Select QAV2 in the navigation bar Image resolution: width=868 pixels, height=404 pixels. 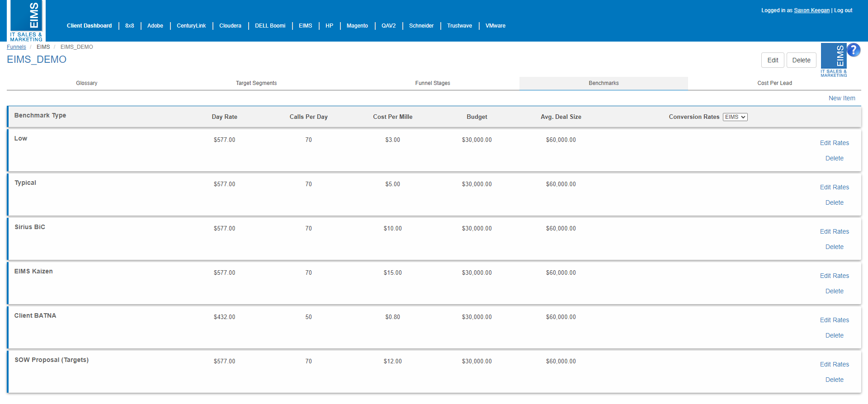coord(388,26)
